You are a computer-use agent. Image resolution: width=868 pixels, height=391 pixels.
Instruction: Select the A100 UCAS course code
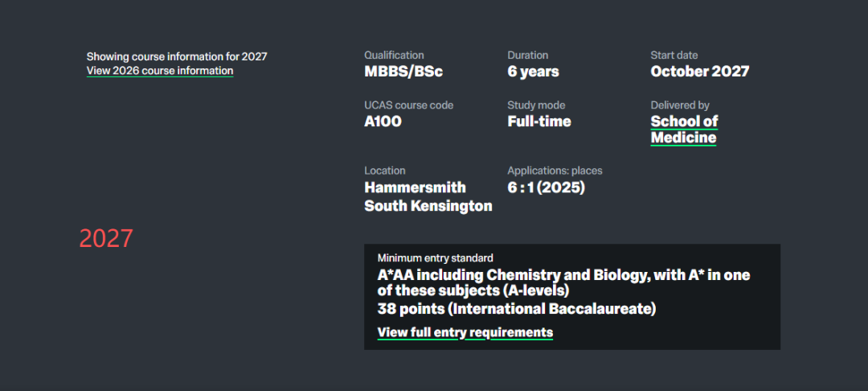click(x=383, y=121)
